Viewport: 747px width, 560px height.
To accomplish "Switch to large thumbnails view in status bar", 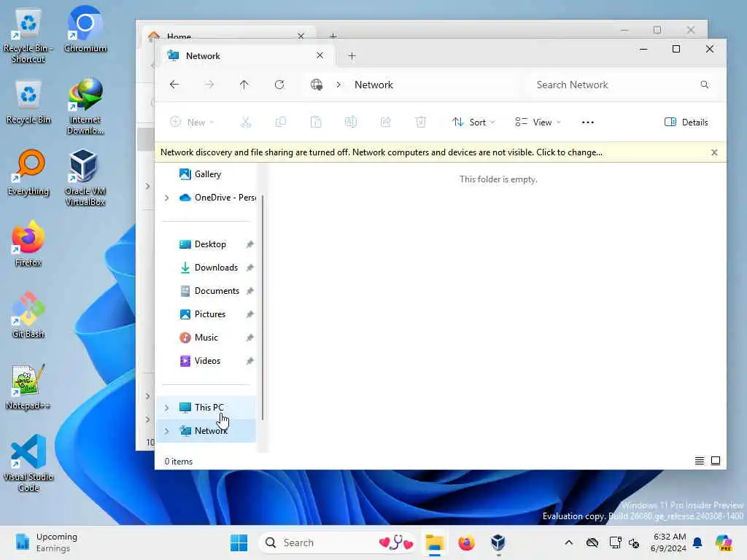I will coord(715,461).
